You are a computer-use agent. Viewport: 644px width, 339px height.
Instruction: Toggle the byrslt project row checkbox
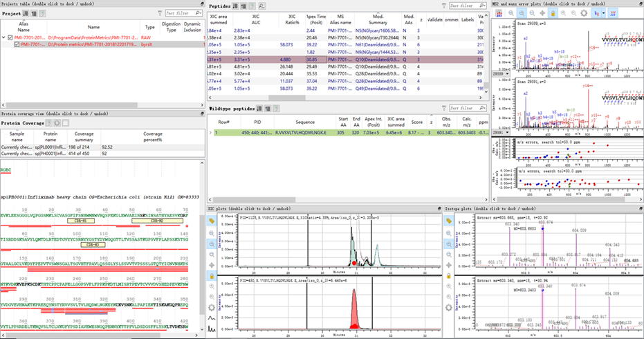(x=17, y=44)
